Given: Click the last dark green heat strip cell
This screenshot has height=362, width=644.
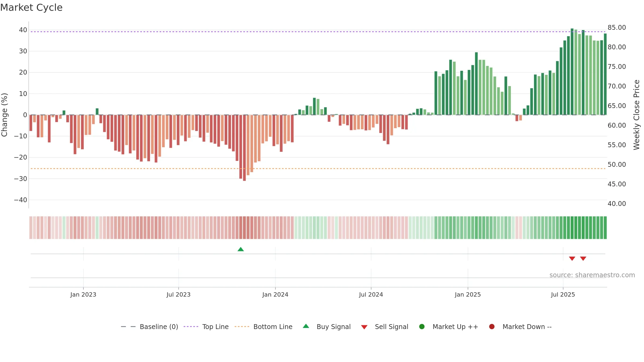Looking at the screenshot, I should pyautogui.click(x=605, y=228).
